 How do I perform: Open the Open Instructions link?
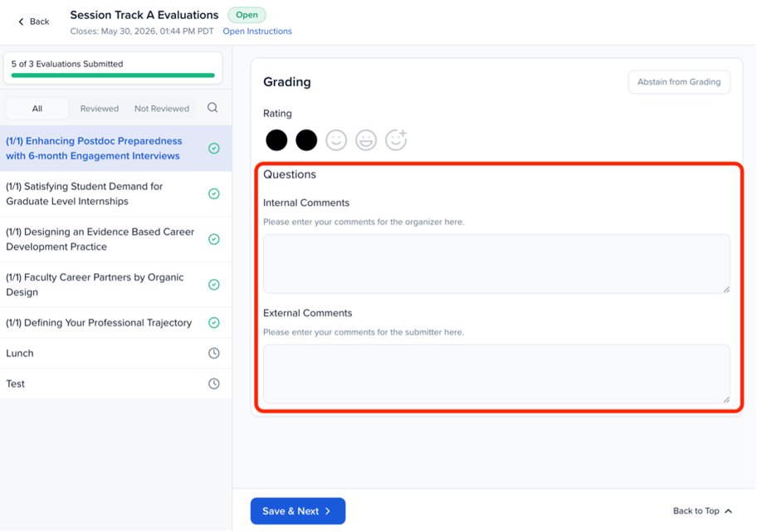tap(257, 31)
